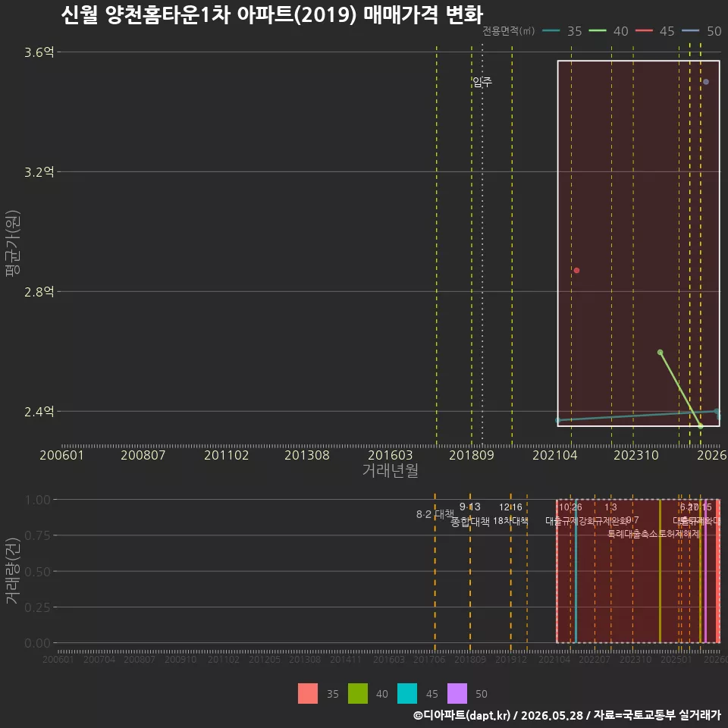The width and height of the screenshot is (728, 728).
Task: Click the red 45㎡ data point near 2.9억
Action: pos(576,270)
